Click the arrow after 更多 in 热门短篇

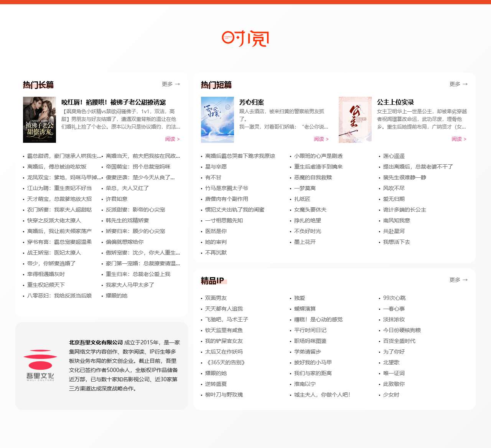coord(465,84)
